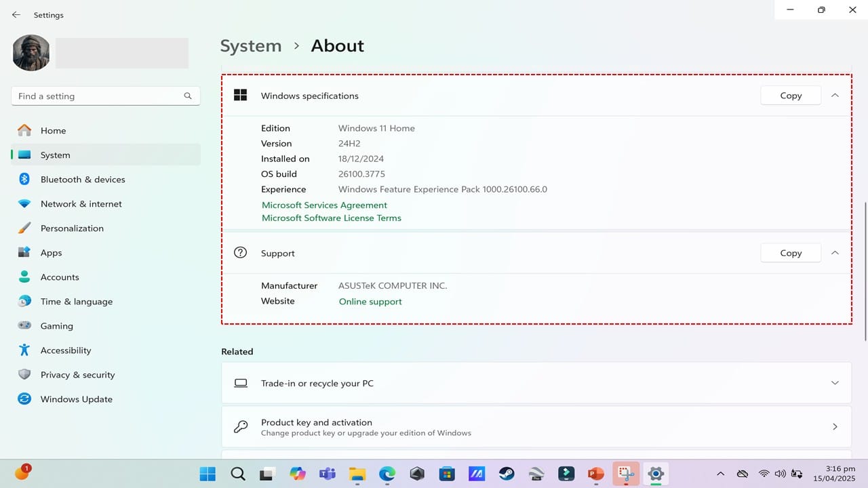Screen dimensions: 868x488
Task: Launch Steam from the taskbar
Action: (506, 474)
